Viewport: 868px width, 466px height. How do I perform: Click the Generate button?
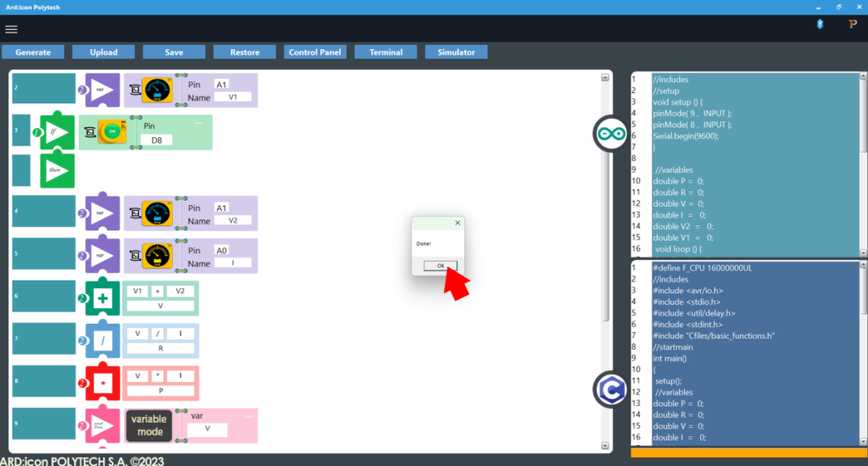[33, 53]
